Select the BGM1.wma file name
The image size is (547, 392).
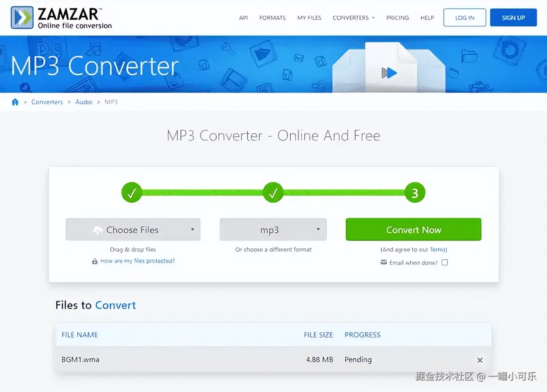pos(80,360)
